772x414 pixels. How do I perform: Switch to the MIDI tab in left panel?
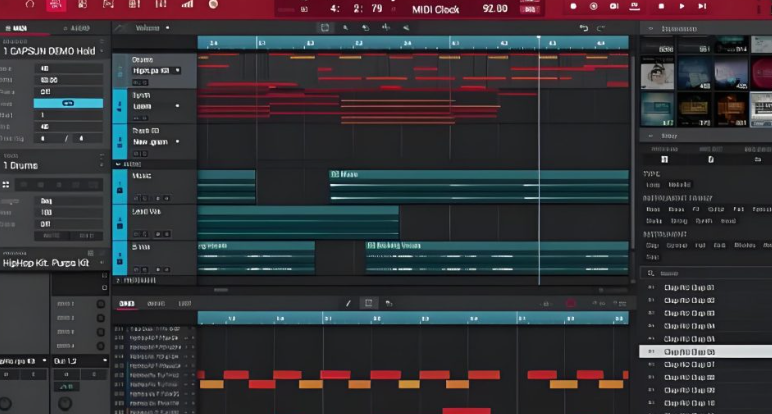(x=17, y=29)
